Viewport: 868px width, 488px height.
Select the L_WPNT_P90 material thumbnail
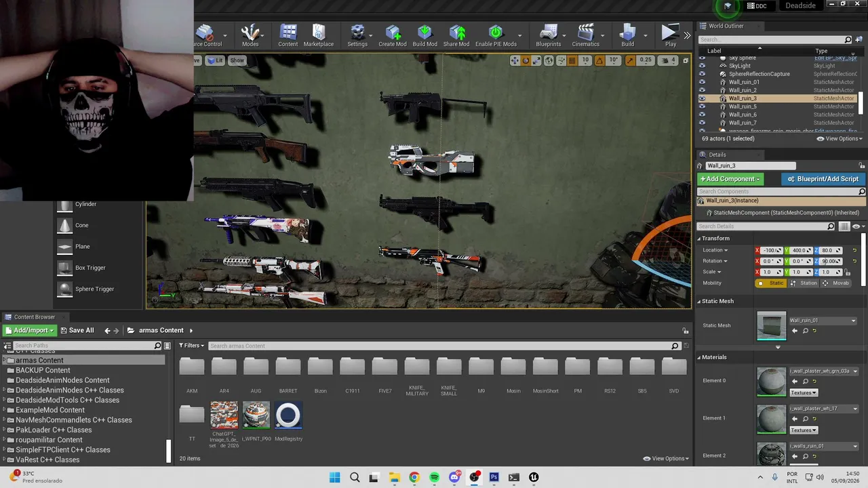coord(256,415)
